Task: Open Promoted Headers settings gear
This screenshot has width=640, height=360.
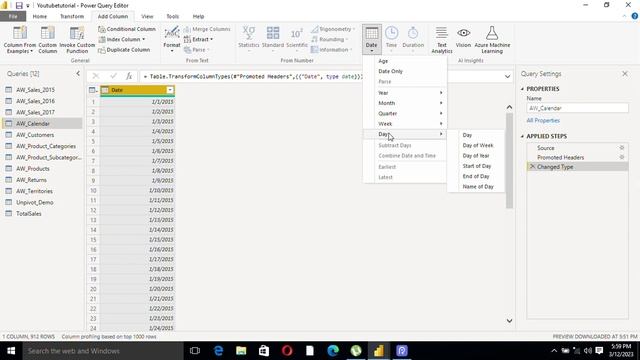Action: point(622,157)
